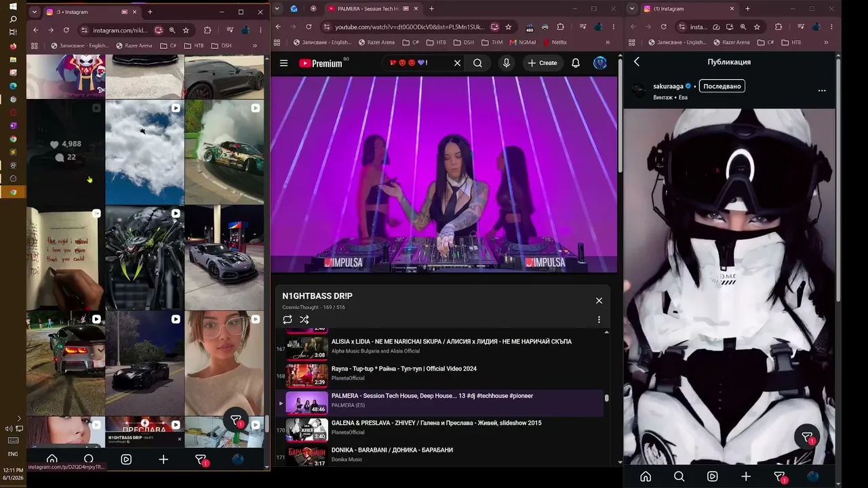This screenshot has width=868, height=488.
Task: Go back in left Instagram window
Action: coord(35,30)
